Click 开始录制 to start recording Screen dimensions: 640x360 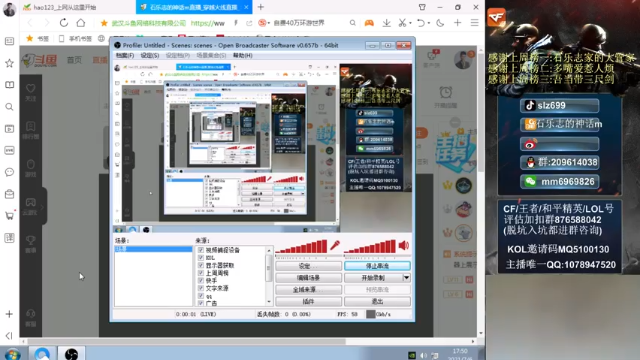(373, 278)
